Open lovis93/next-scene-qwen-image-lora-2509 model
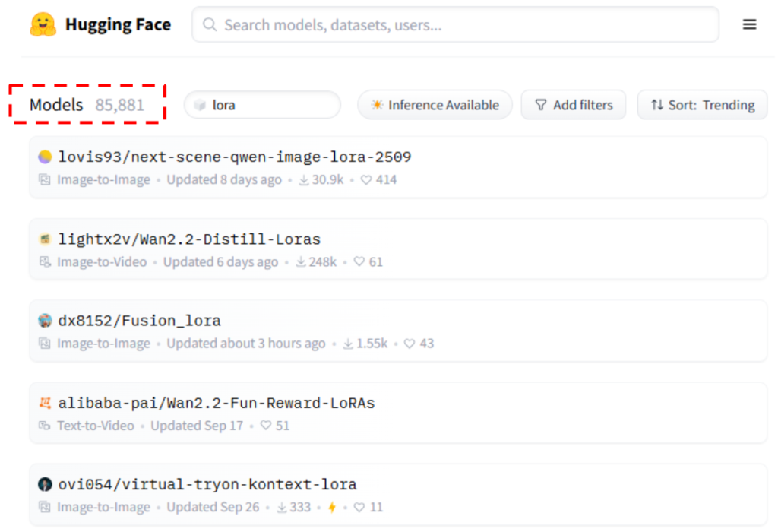 235,157
